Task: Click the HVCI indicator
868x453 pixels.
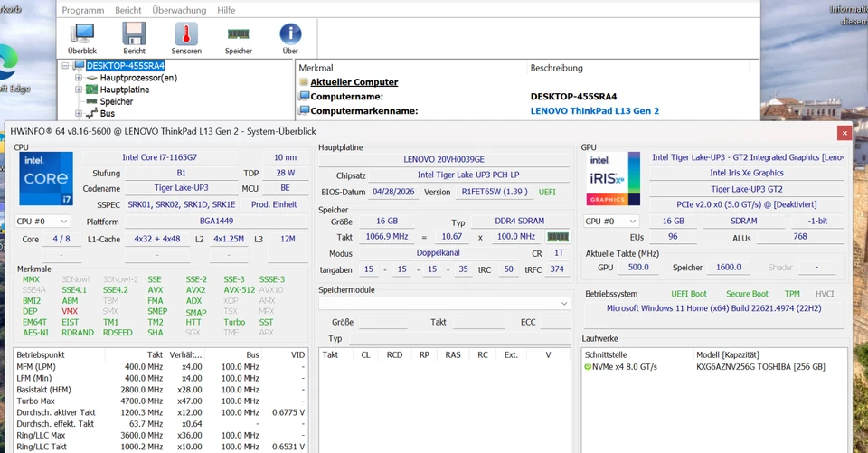Action: [825, 294]
